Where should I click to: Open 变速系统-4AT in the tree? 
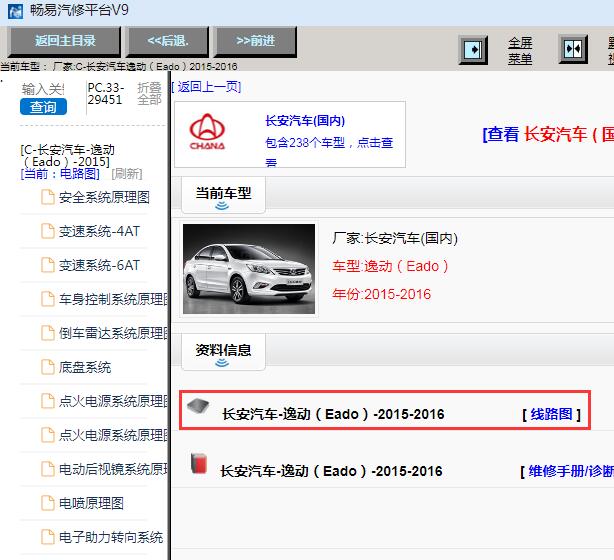99,231
